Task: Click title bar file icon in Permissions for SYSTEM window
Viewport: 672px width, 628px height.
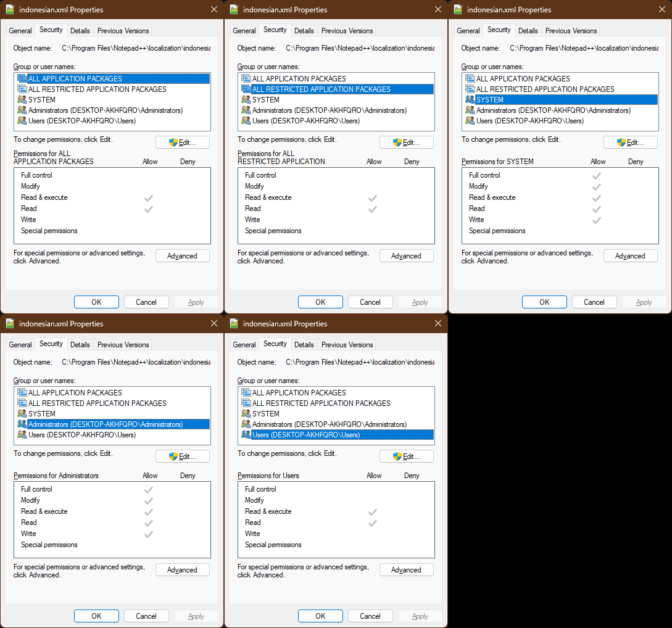Action: point(458,9)
